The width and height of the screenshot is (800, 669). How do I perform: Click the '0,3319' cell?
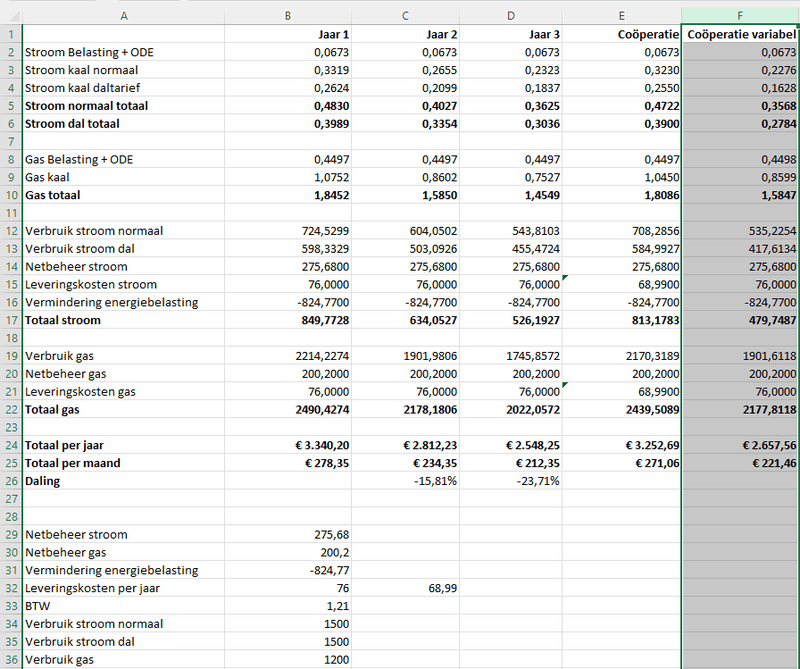(x=288, y=70)
